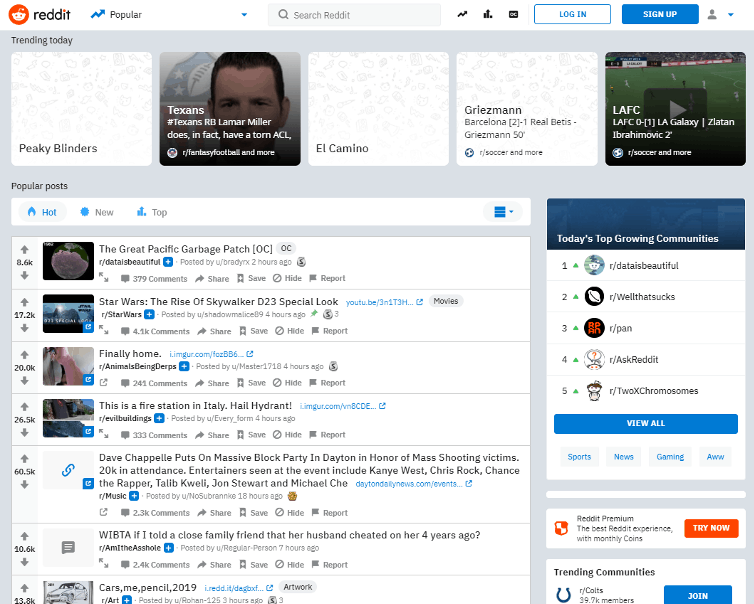
Task: Open the OC flair tag
Action: [x=286, y=248]
